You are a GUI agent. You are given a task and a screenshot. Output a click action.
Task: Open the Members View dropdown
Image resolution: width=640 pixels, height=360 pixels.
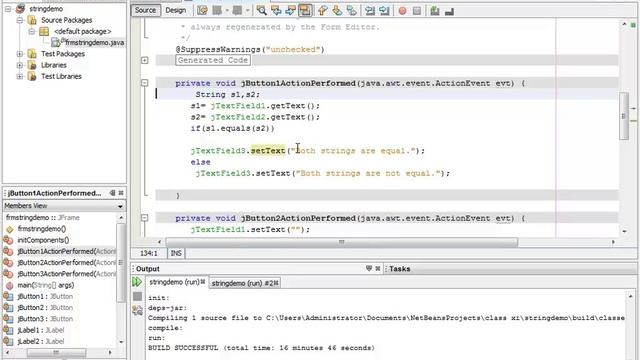[120, 206]
